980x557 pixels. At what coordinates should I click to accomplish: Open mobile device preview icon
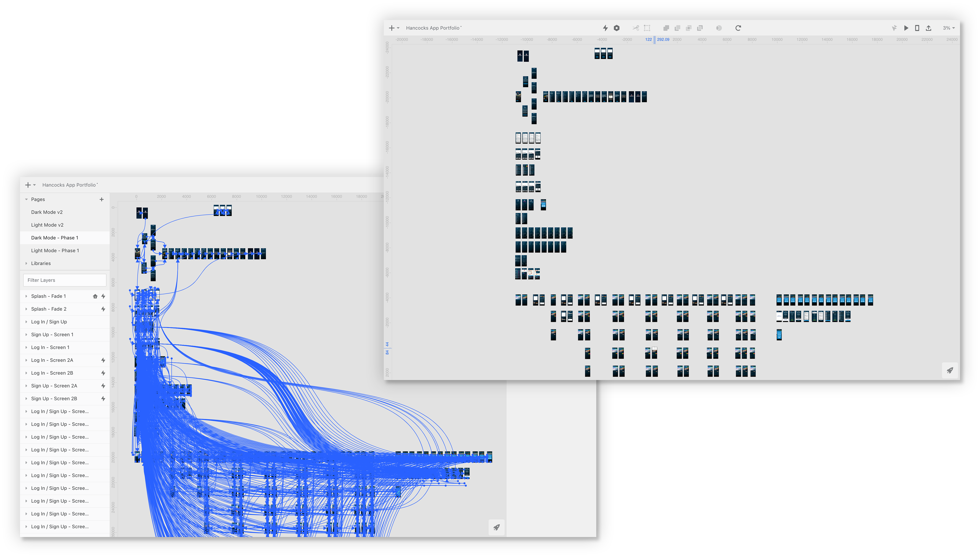coord(917,28)
